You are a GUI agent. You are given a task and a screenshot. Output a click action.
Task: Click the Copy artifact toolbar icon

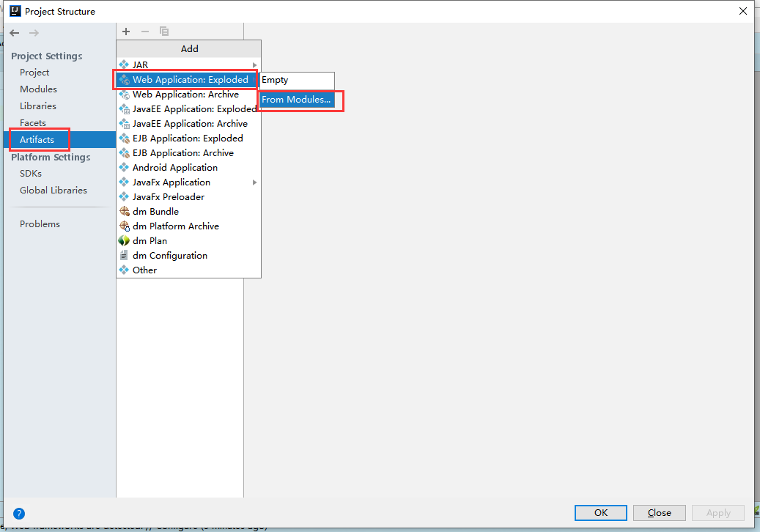[164, 32]
